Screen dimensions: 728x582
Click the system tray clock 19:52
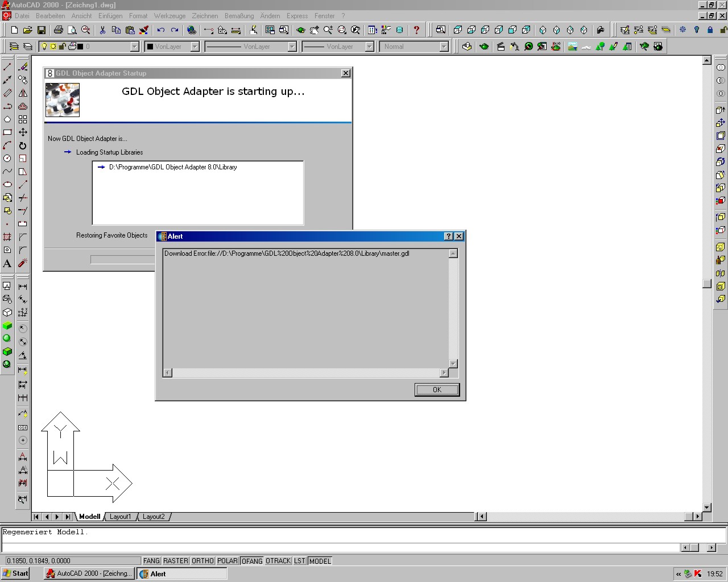[x=715, y=574]
